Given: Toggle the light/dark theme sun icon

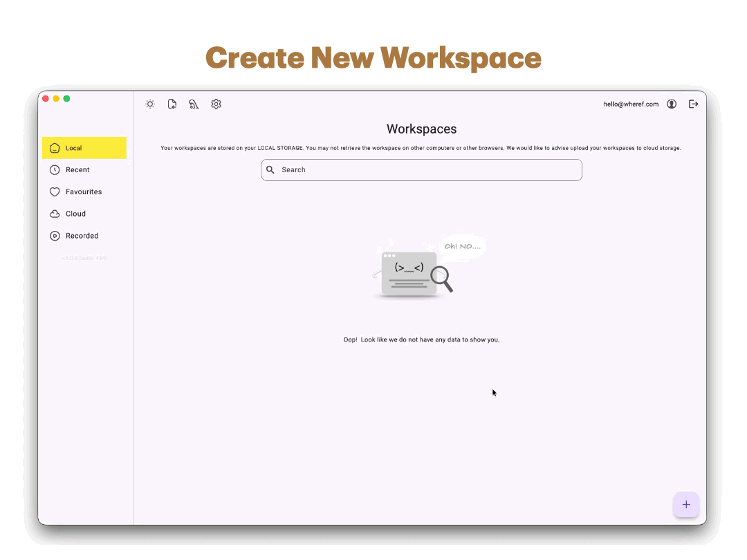Looking at the screenshot, I should (150, 104).
